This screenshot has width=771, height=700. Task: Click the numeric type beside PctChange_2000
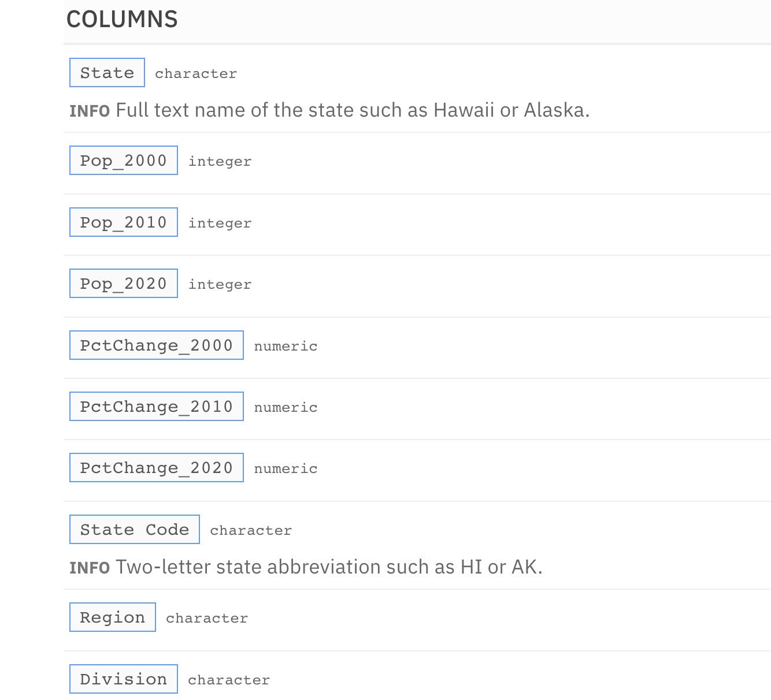click(x=286, y=347)
